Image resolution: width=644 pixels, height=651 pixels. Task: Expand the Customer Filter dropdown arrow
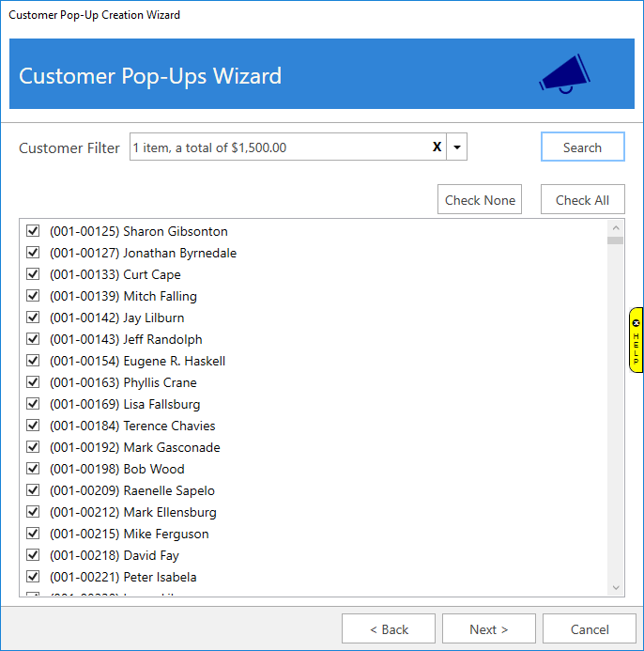coord(456,147)
